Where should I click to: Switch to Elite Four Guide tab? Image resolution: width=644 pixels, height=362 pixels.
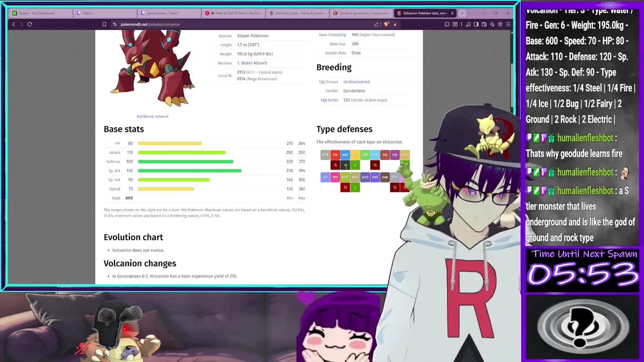point(297,13)
